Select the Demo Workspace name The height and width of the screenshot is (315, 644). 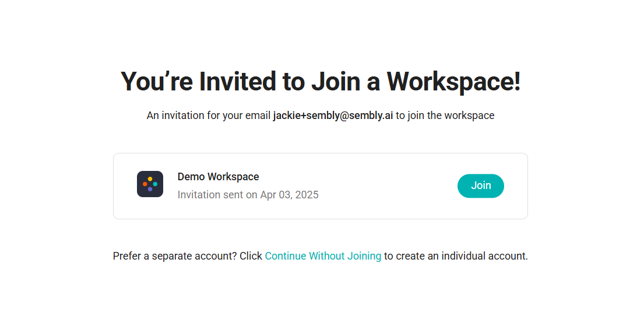click(218, 177)
